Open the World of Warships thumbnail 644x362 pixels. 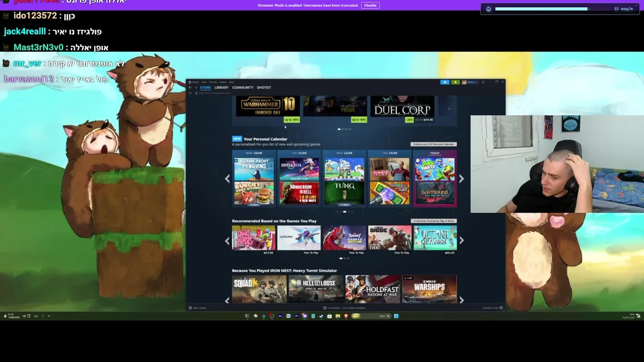pyautogui.click(x=430, y=289)
